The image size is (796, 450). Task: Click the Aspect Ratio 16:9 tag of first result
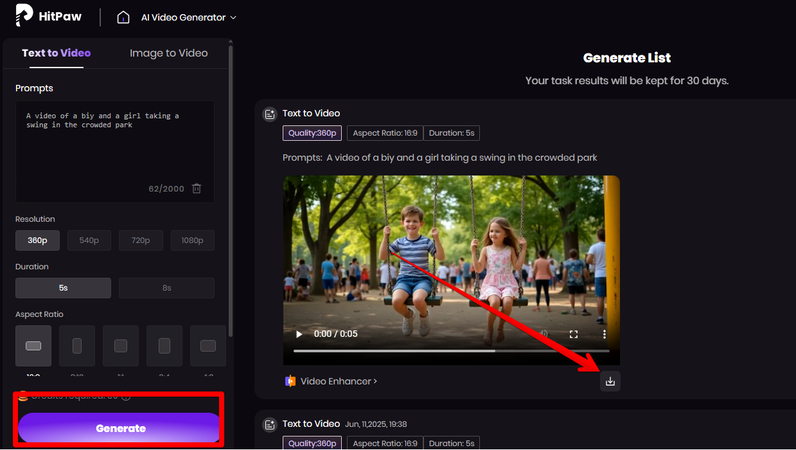click(x=385, y=133)
